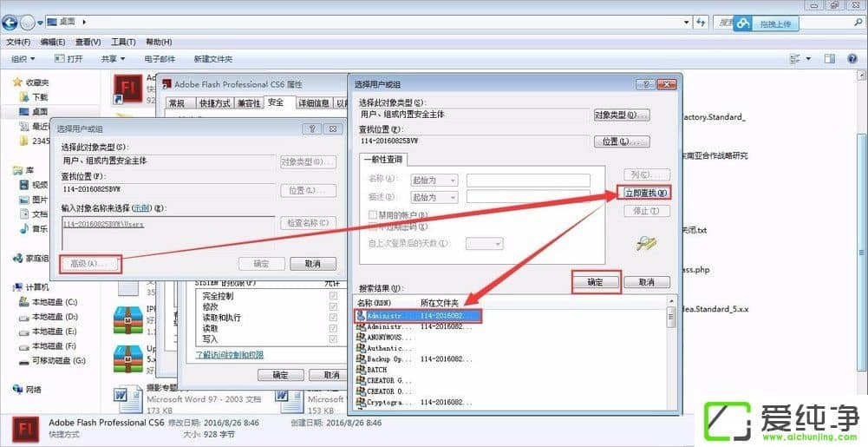
Task: Check 禁用的帐户 checkbox
Action: point(373,214)
